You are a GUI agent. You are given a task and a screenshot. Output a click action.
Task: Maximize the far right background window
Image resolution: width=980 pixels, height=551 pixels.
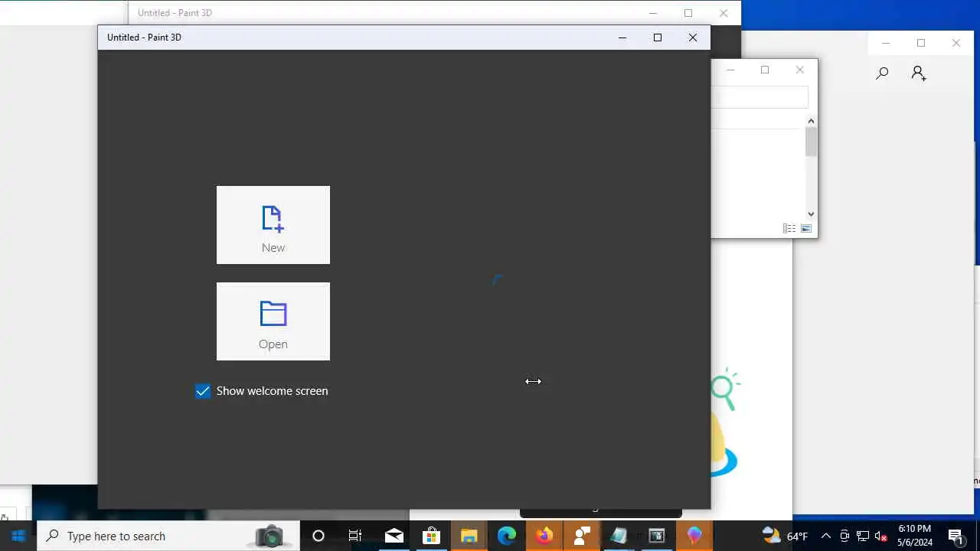921,43
